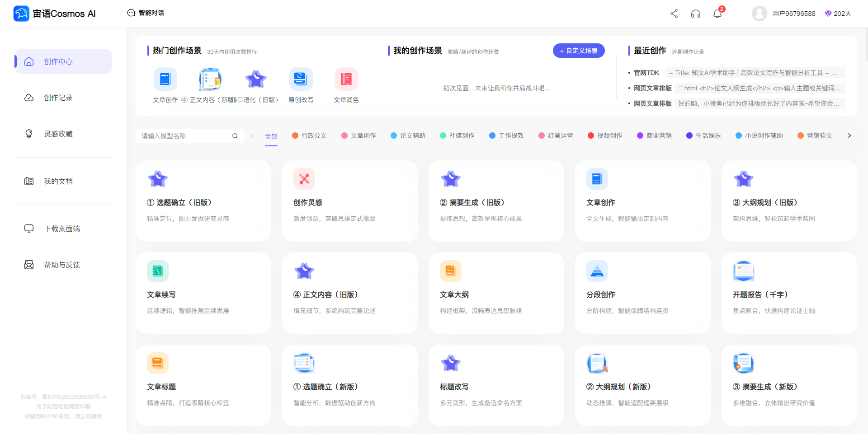
Task: Open 创作记录 in the sidebar
Action: [63, 98]
